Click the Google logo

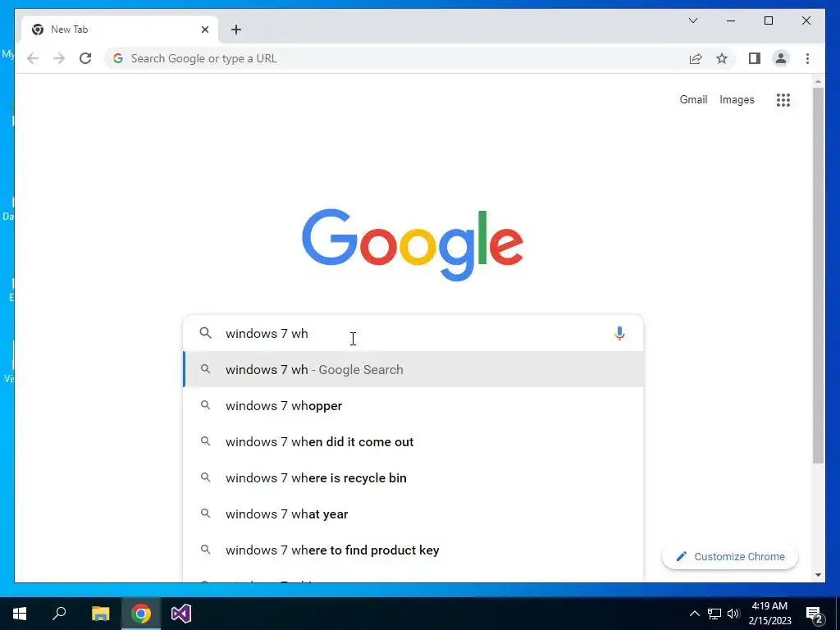click(x=413, y=244)
